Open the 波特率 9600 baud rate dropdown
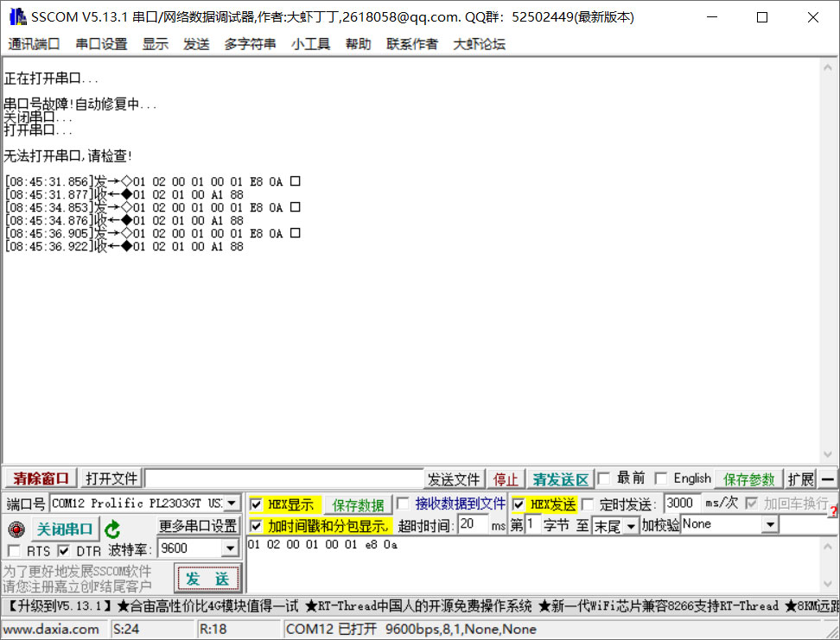Screen dimensions: 840x640 [x=230, y=548]
